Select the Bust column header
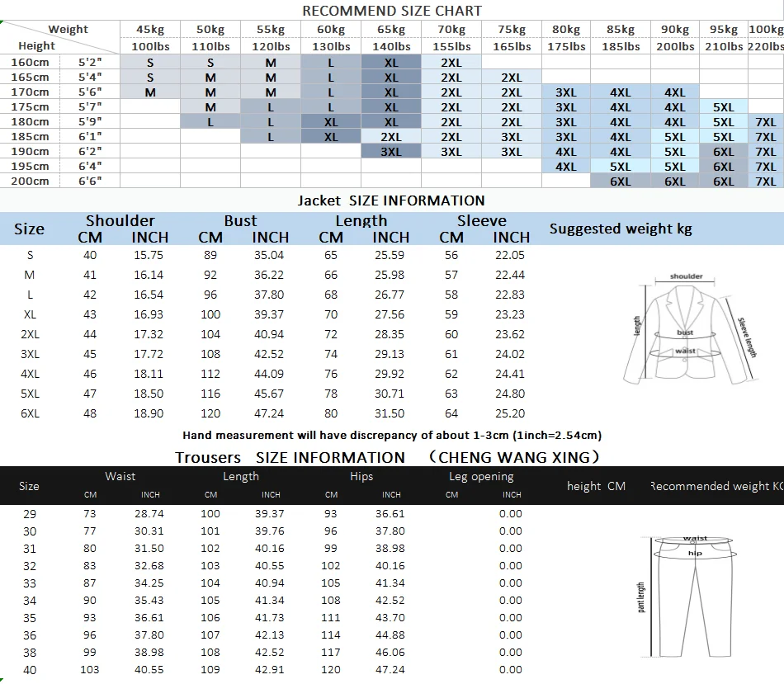 [240, 220]
